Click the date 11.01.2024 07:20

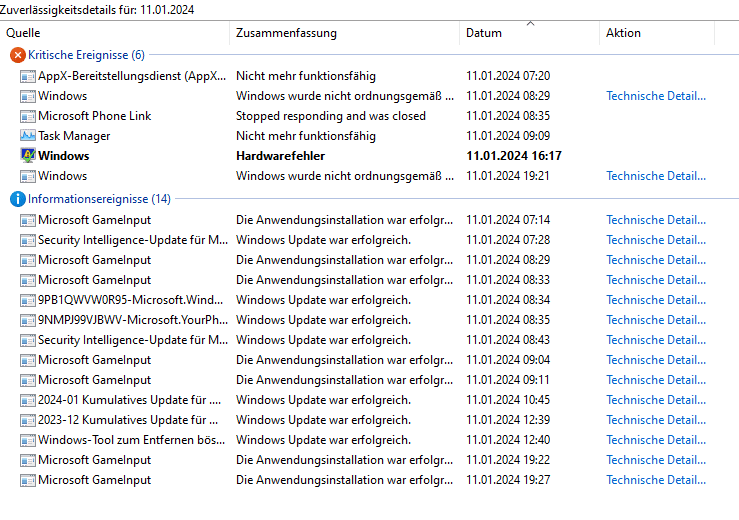(x=508, y=76)
